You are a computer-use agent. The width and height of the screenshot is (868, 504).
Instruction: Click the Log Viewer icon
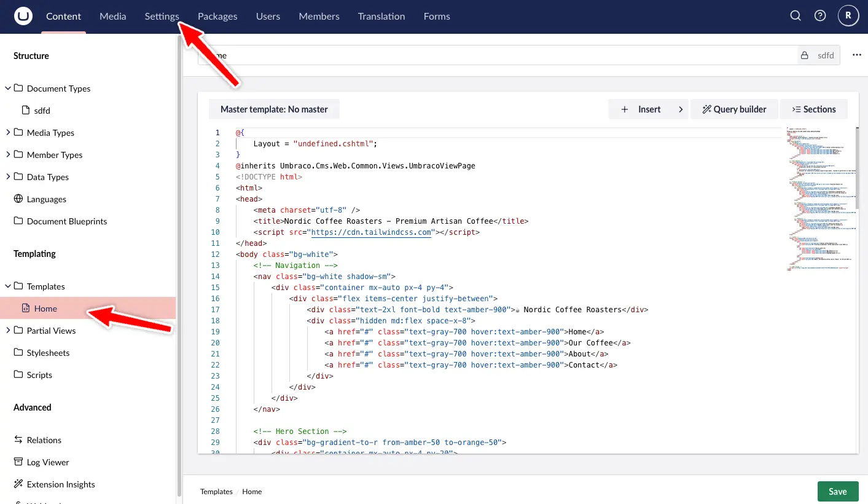coord(18,462)
